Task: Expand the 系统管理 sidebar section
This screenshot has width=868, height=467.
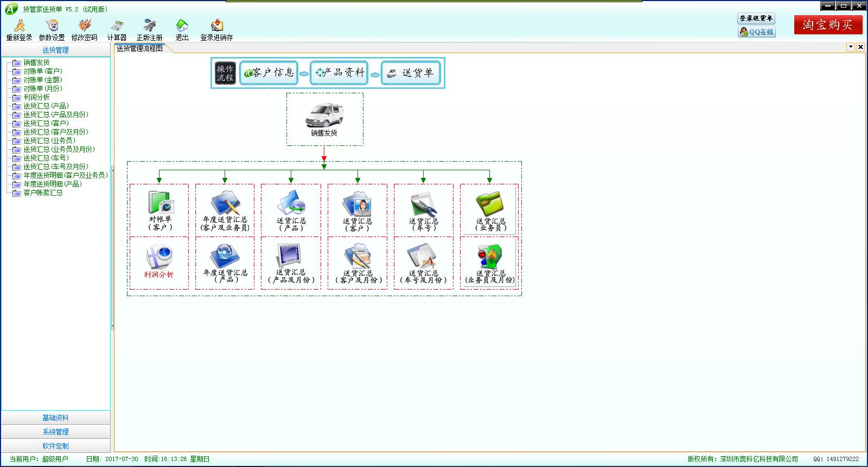Action: 56,432
